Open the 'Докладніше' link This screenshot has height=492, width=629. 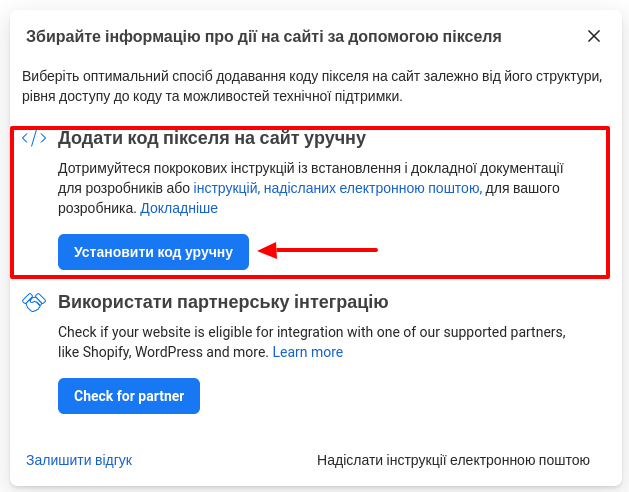(179, 209)
